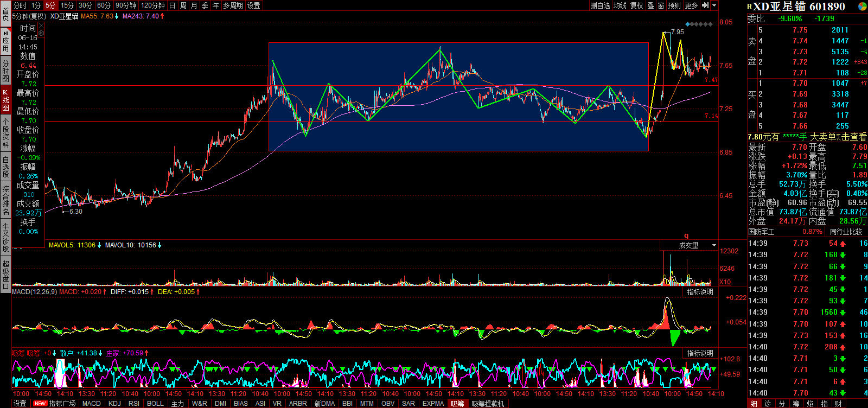The height and width of the screenshot is (408, 868).
Task: Open the 个股资料 sidebar tab
Action: pyautogui.click(x=5, y=132)
